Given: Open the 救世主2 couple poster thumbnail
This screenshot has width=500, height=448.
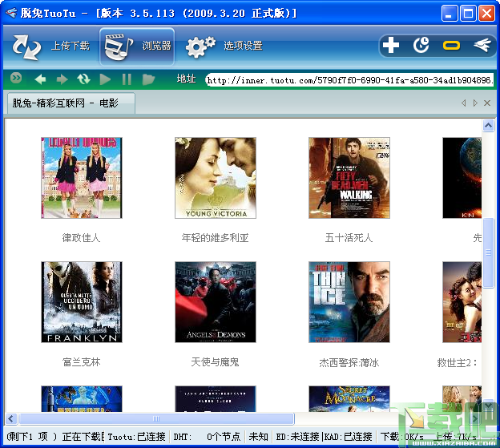Looking at the screenshot, I should tap(462, 302).
